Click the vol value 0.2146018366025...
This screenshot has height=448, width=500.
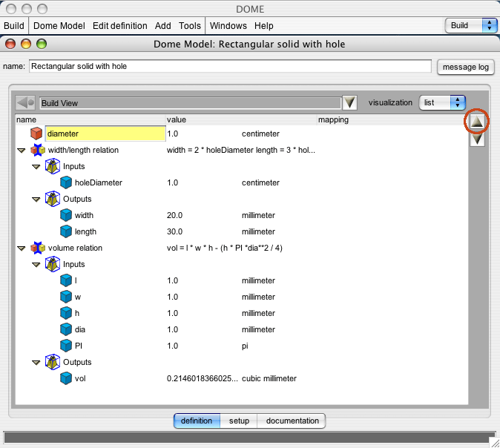[203, 378]
